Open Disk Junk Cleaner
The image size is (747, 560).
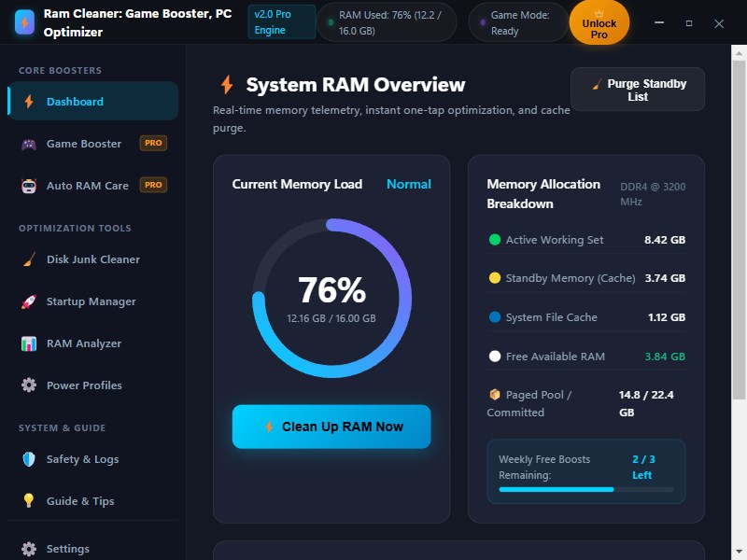click(x=92, y=259)
